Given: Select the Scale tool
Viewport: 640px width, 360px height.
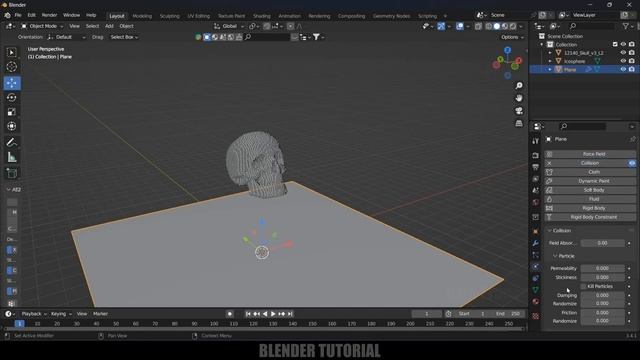Looking at the screenshot, I should click(12, 112).
